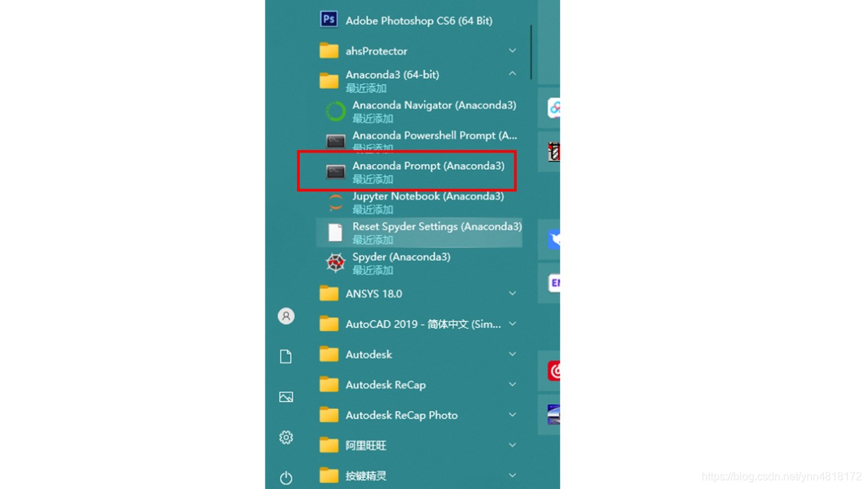Click Reset Spyder Settings (Anaconda3) text

point(437,227)
